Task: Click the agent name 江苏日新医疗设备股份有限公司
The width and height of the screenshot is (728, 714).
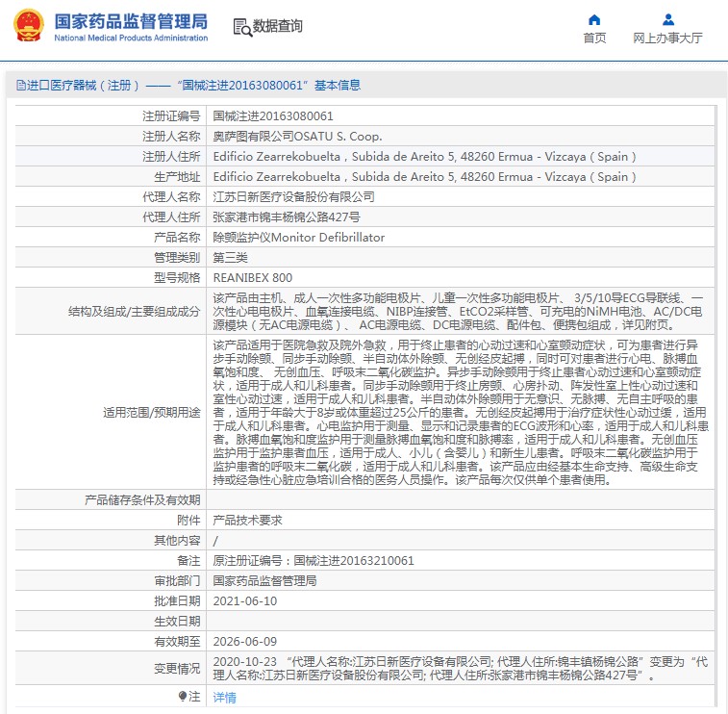Action: 293,196
